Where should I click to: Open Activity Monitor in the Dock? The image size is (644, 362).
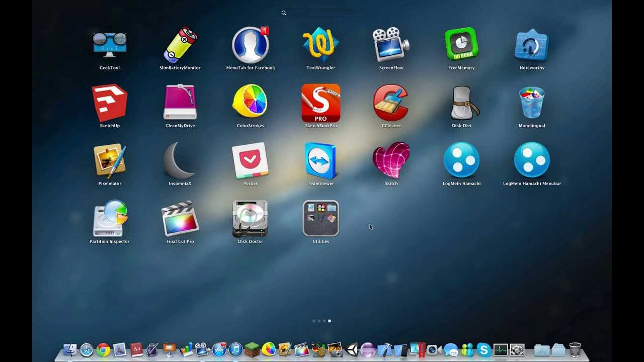pos(500,349)
